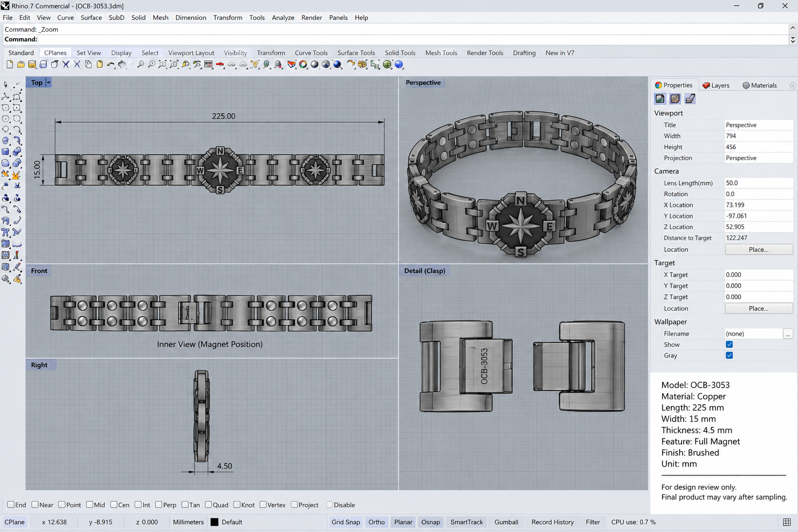Screen dimensions: 798x532
Task: Open the panel options gear icon
Action: [792, 85]
